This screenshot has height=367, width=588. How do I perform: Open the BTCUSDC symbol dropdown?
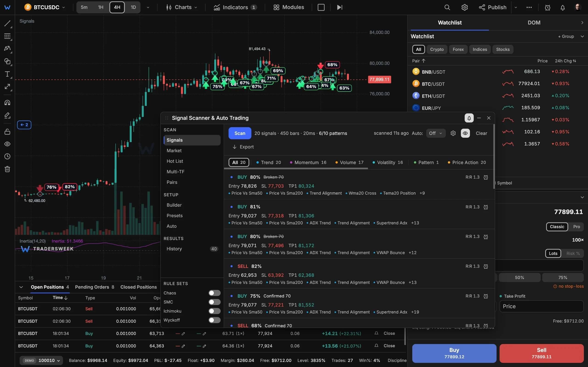[x=45, y=7]
